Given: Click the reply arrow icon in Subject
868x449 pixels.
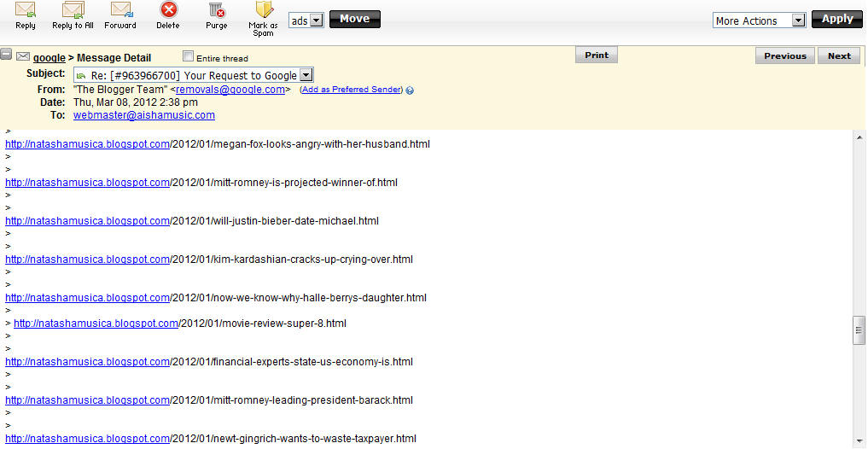Looking at the screenshot, I should [81, 76].
